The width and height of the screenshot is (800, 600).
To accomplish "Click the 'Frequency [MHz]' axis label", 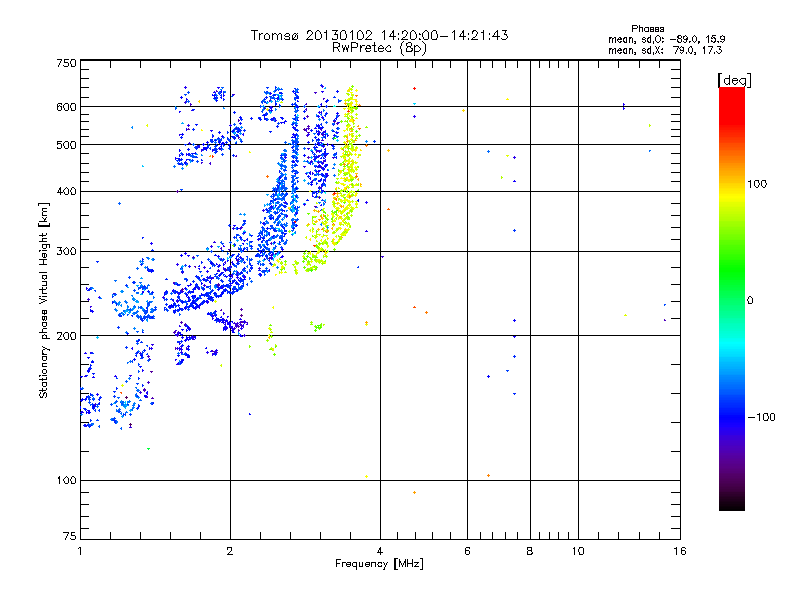I will (379, 564).
